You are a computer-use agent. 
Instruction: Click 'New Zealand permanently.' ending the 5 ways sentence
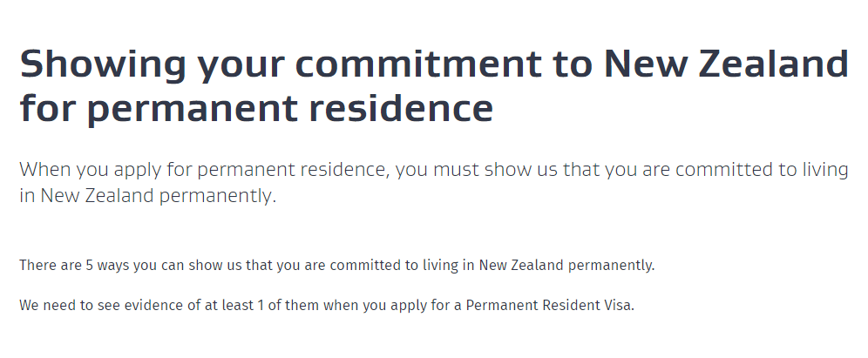click(x=566, y=265)
